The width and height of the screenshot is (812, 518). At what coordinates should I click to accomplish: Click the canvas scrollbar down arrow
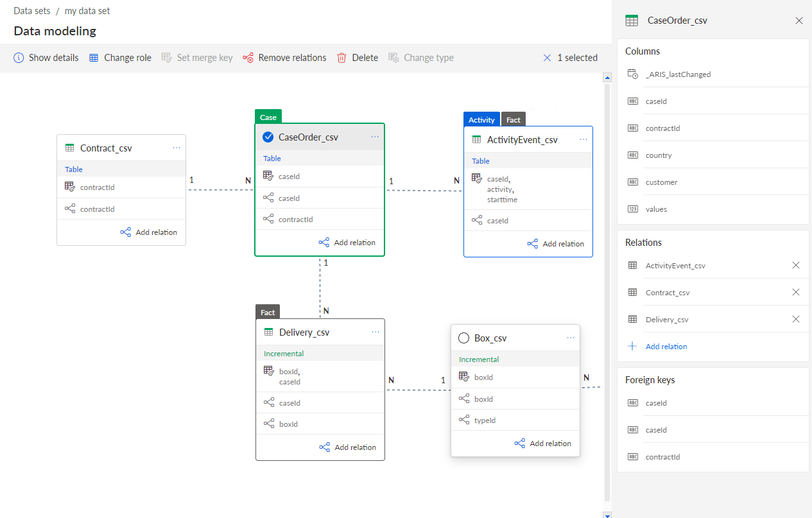(607, 515)
